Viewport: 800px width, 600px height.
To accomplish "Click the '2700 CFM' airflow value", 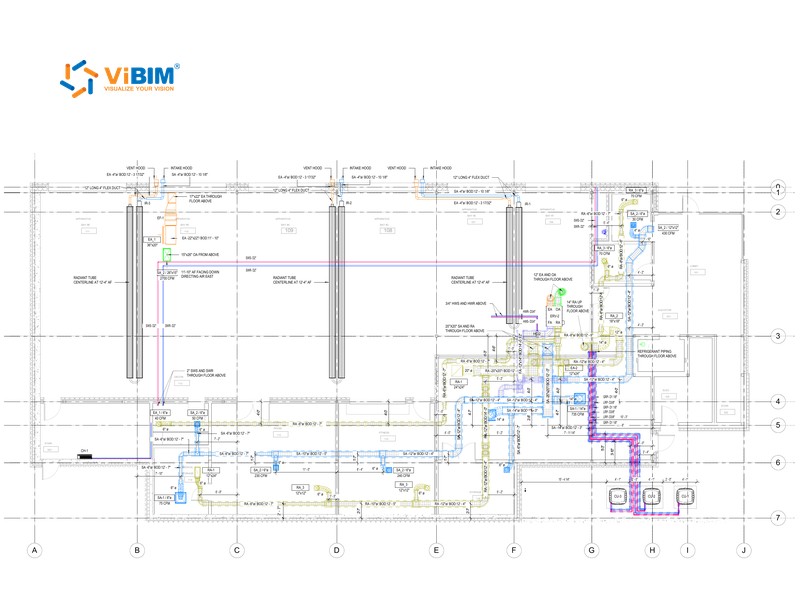I will tap(167, 279).
